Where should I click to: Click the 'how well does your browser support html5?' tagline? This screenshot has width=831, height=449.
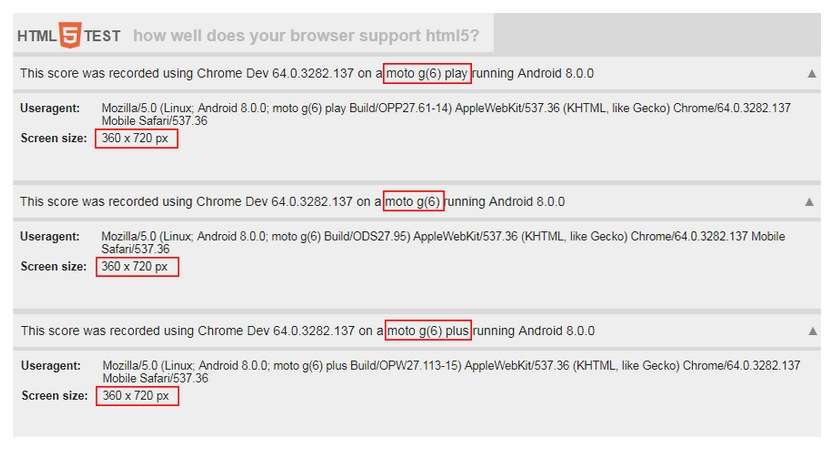pos(306,36)
